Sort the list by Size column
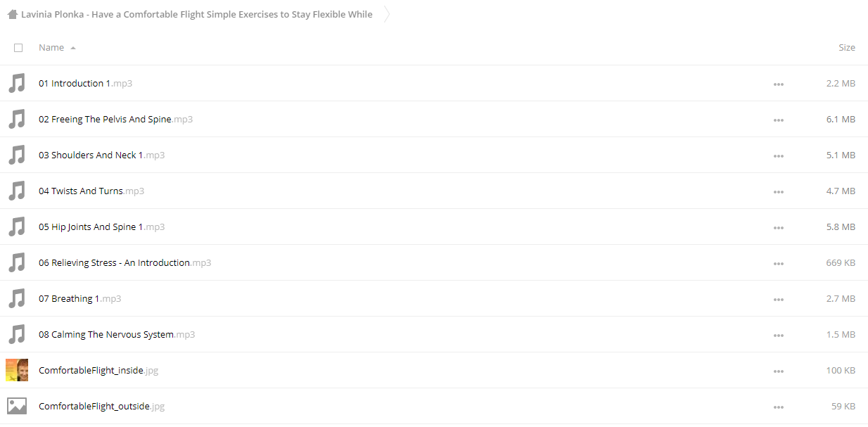Image resolution: width=868 pixels, height=427 pixels. point(847,48)
